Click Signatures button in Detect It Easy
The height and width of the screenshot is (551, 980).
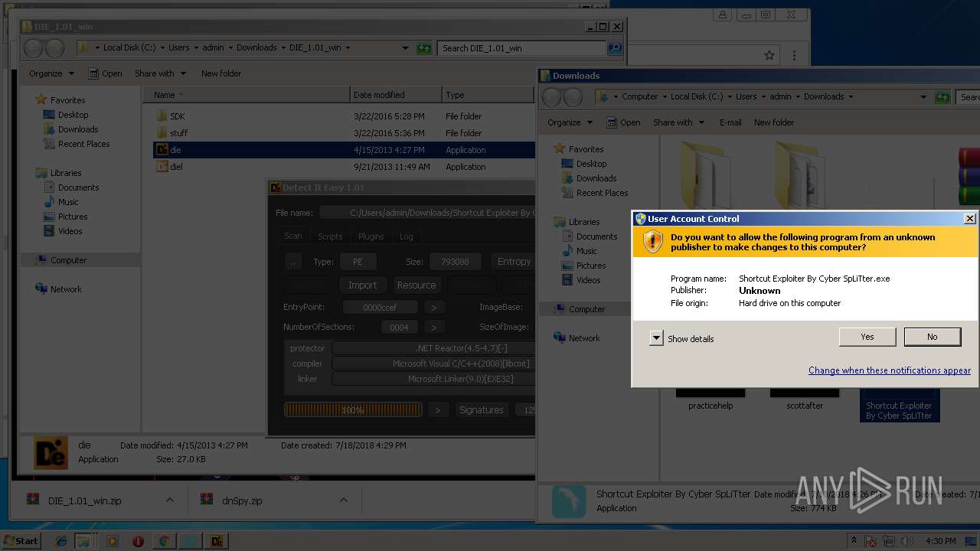tap(482, 410)
